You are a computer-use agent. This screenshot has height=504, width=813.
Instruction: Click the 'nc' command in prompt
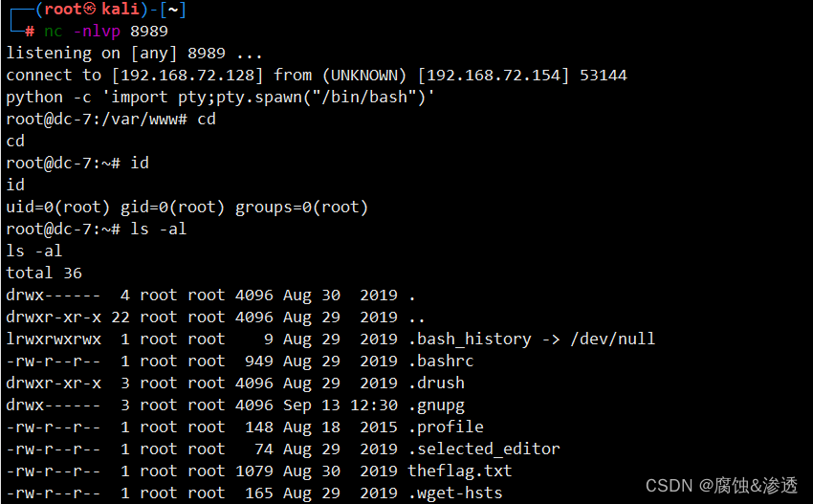click(53, 32)
